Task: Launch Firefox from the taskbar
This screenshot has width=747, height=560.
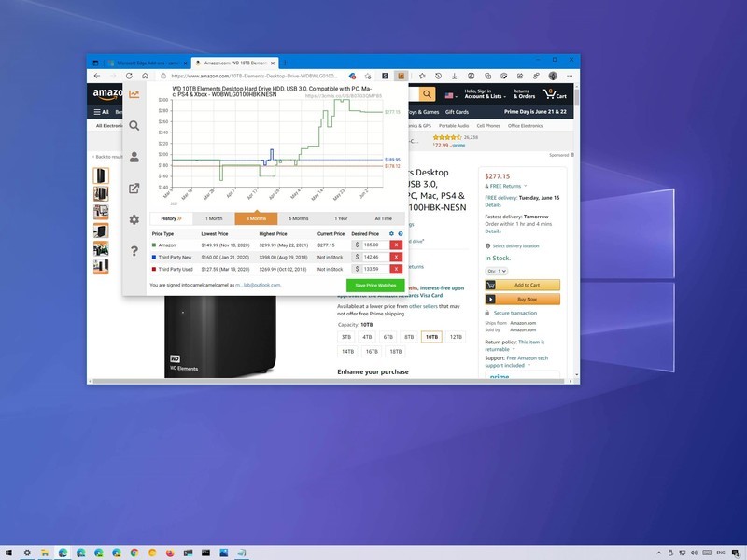Action: pyautogui.click(x=170, y=553)
